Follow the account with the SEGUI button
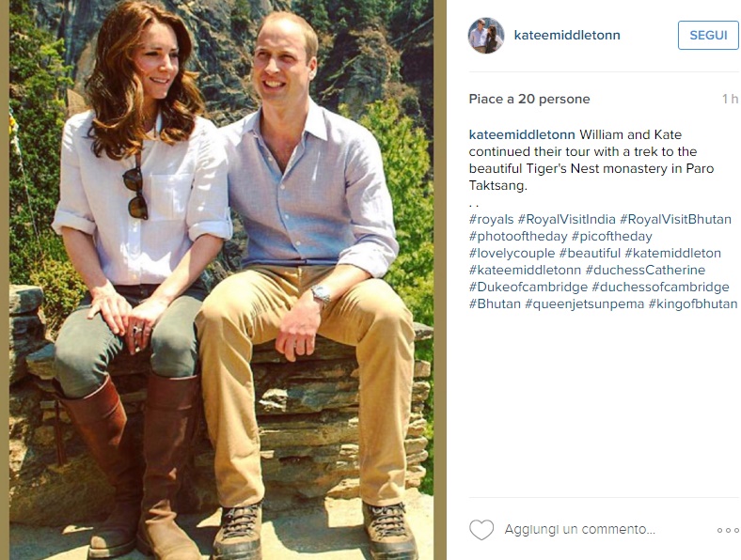This screenshot has height=560, width=741. [x=708, y=36]
